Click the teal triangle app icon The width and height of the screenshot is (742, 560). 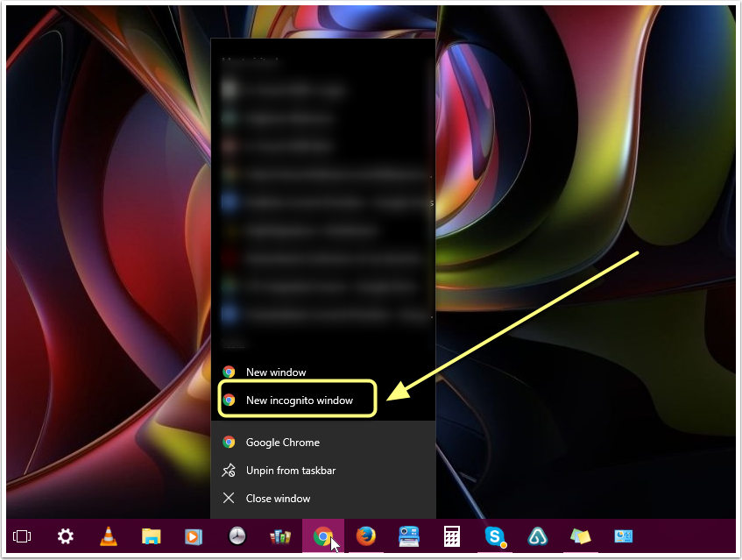tap(537, 536)
